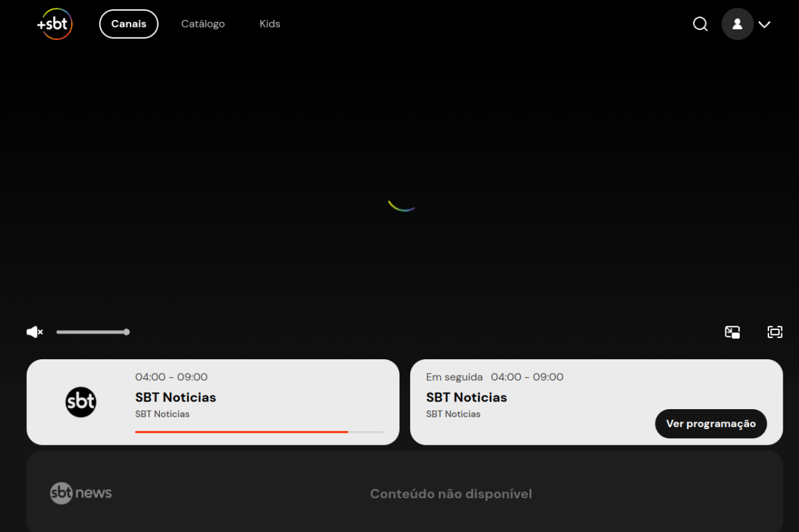Switch to the Kids tab
This screenshot has width=799, height=532.
click(x=270, y=24)
